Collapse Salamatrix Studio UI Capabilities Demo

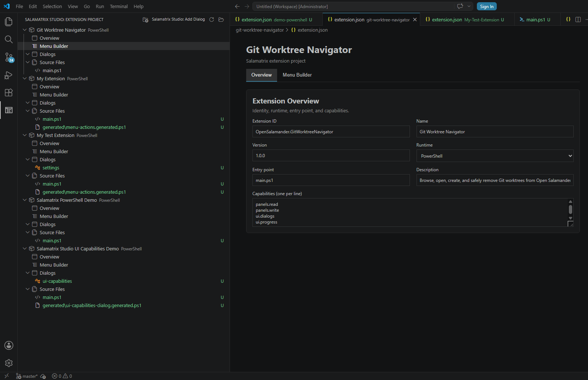tap(25, 249)
